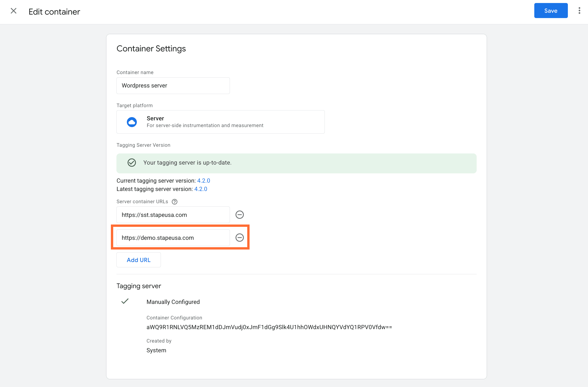The image size is (588, 387).
Task: Click the blue cloud Server platform icon
Action: tap(132, 122)
